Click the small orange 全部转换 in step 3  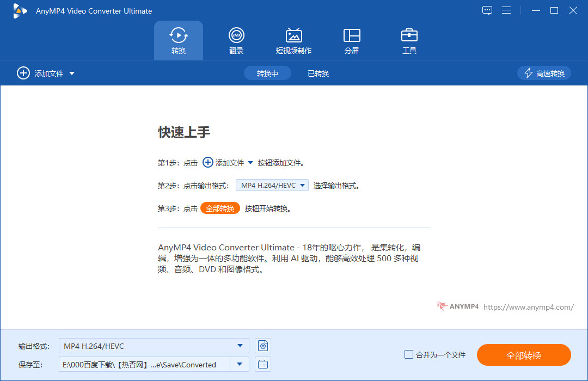pyautogui.click(x=220, y=208)
